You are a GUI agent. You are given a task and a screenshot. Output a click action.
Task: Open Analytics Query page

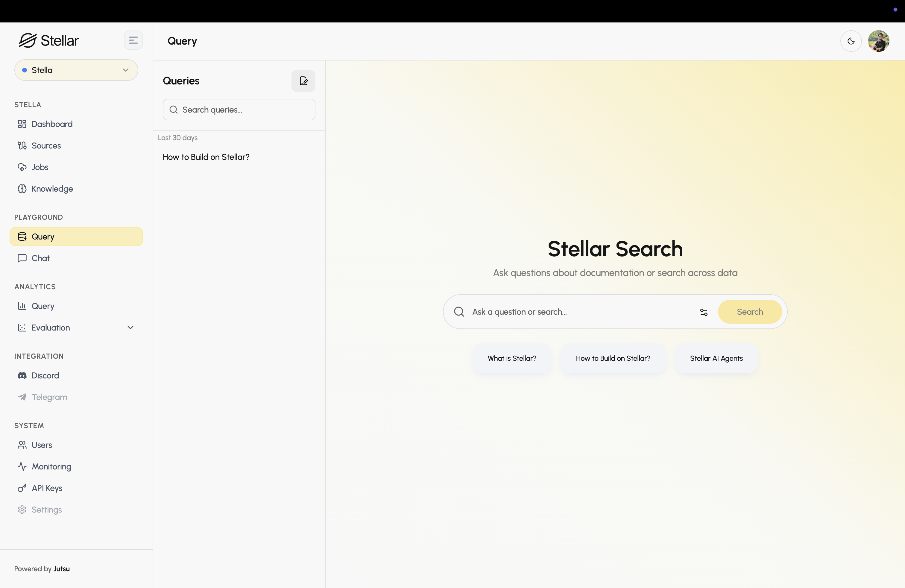point(42,306)
